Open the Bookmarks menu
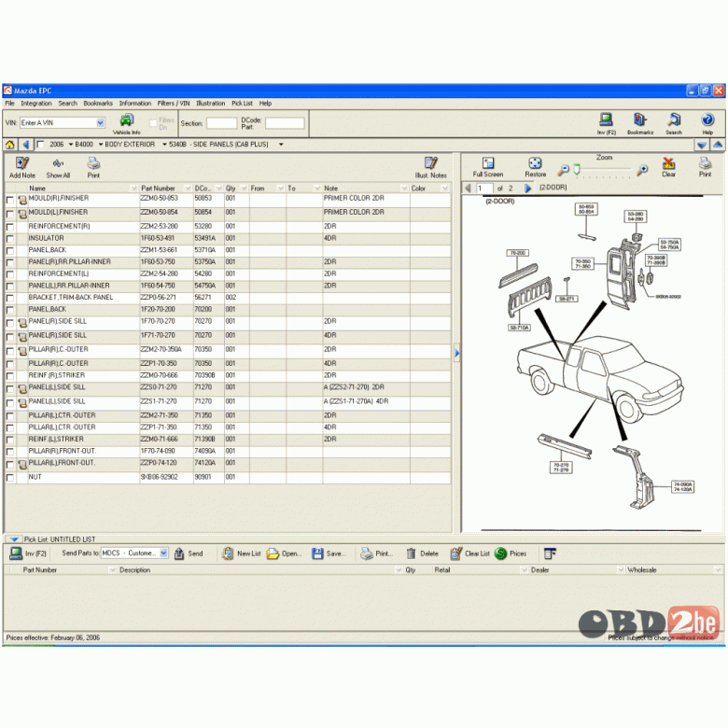 (98, 103)
